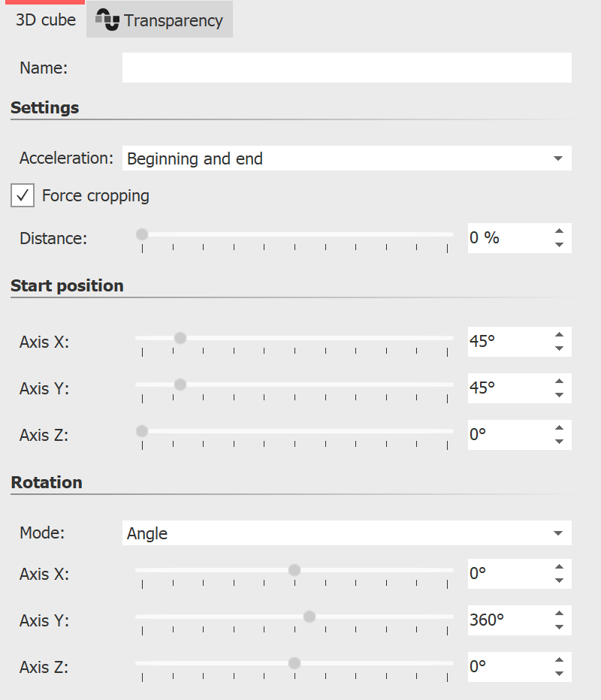Click Start position Axis X slider handle
This screenshot has width=601, height=700.
(x=180, y=338)
